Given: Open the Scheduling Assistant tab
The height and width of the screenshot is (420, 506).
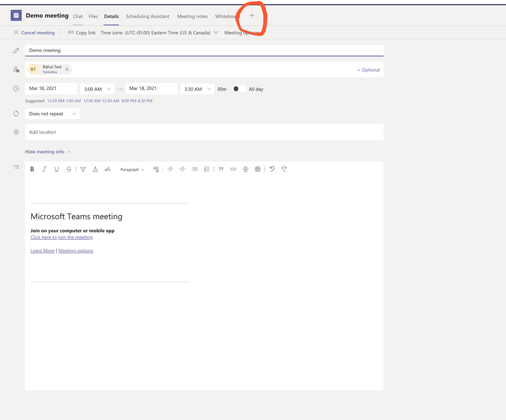Looking at the screenshot, I should pyautogui.click(x=147, y=16).
